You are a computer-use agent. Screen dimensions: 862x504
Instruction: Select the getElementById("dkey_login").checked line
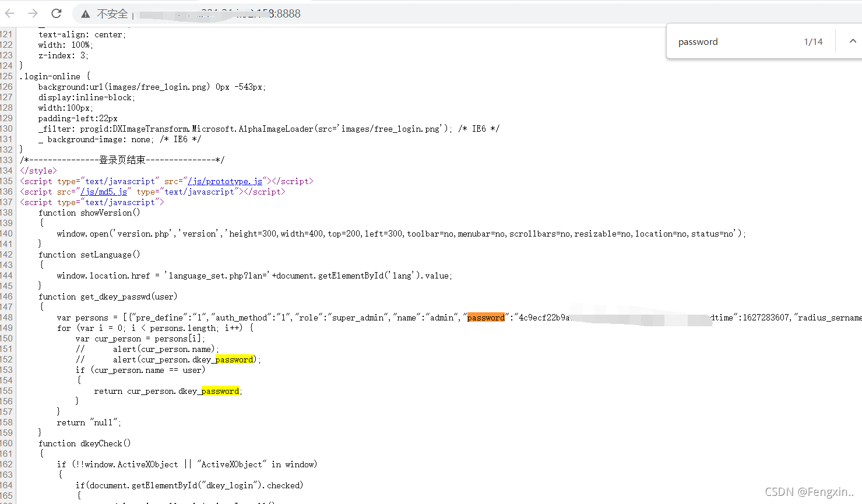coord(189,485)
